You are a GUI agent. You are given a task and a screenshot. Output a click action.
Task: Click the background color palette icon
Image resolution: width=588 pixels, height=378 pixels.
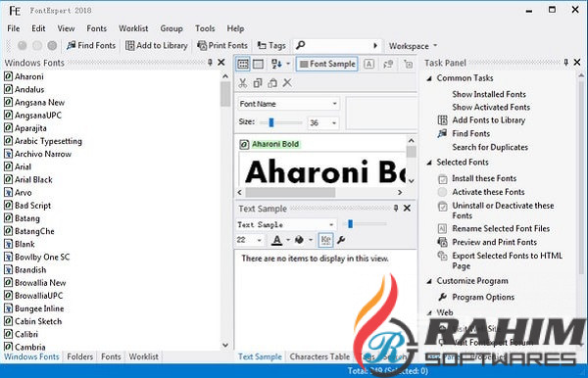[x=299, y=240]
